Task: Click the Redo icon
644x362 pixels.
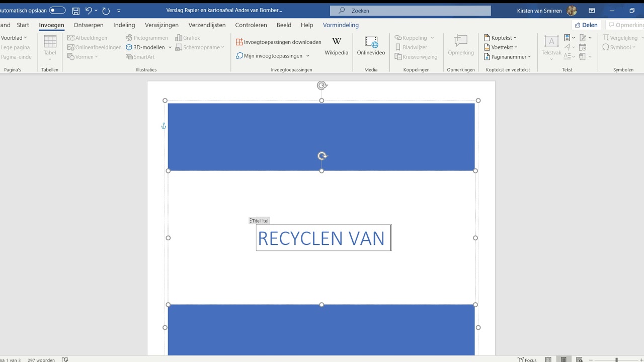Action: pos(106,11)
